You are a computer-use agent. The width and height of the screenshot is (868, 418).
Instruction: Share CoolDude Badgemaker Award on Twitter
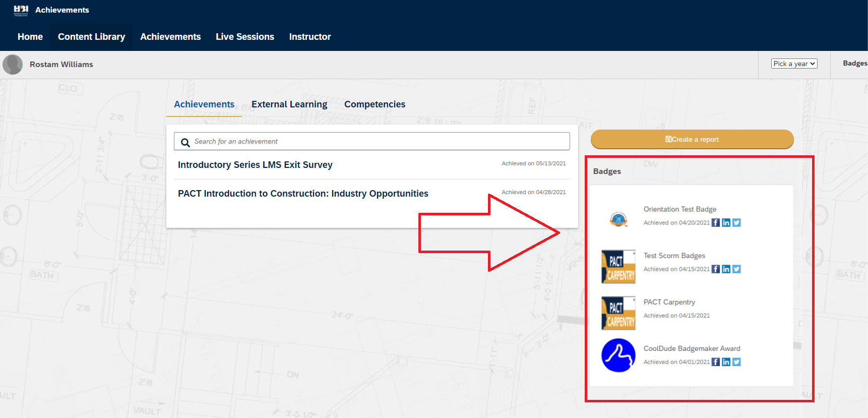(x=736, y=362)
